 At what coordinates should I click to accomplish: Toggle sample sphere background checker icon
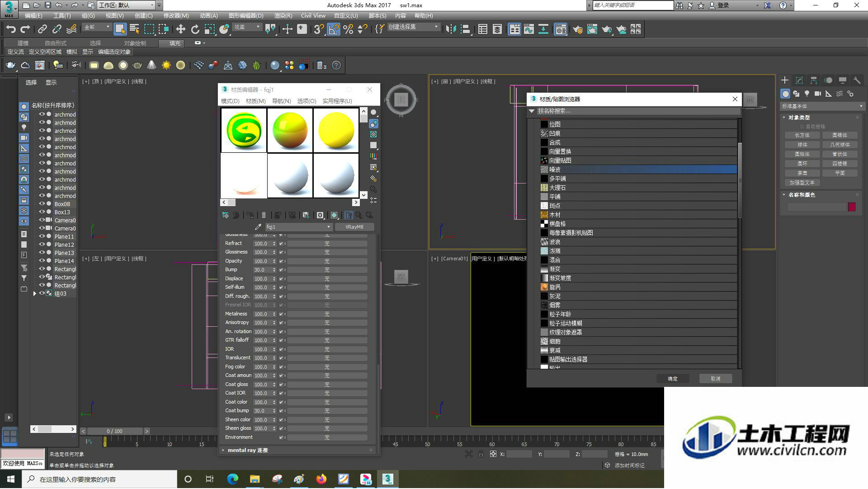(373, 134)
